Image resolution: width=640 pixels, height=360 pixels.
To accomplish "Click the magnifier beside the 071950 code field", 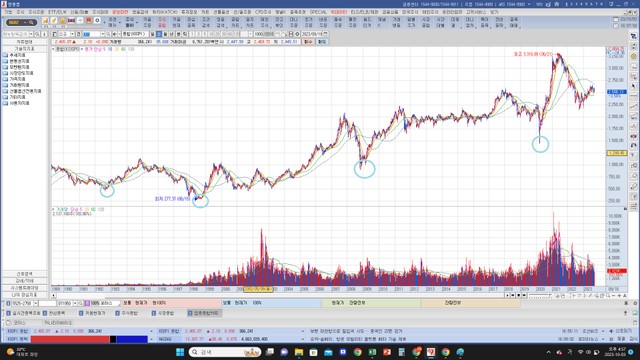I will click(80, 303).
